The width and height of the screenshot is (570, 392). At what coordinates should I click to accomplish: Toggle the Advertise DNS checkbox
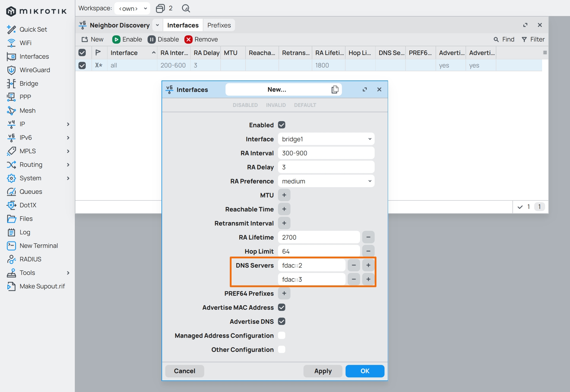282,321
